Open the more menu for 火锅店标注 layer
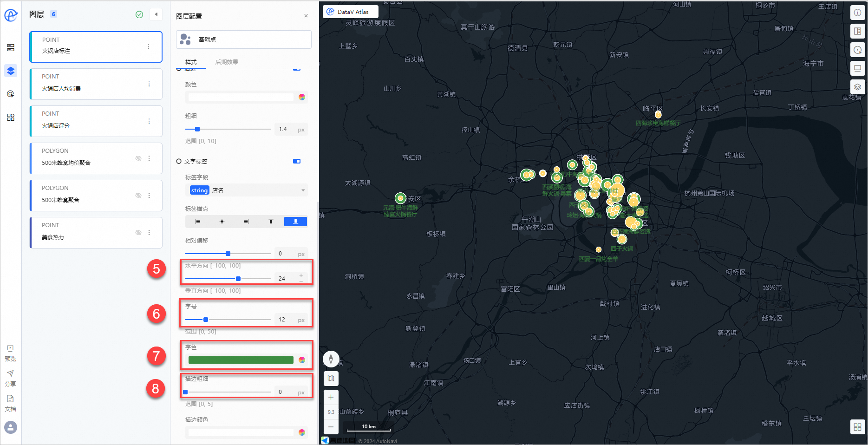 click(x=149, y=47)
